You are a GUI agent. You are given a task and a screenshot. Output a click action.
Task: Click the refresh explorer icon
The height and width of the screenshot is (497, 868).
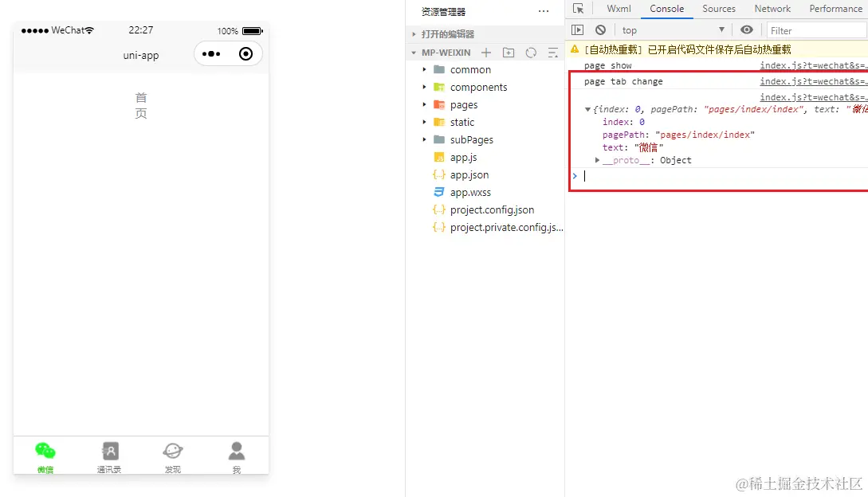pyautogui.click(x=530, y=52)
